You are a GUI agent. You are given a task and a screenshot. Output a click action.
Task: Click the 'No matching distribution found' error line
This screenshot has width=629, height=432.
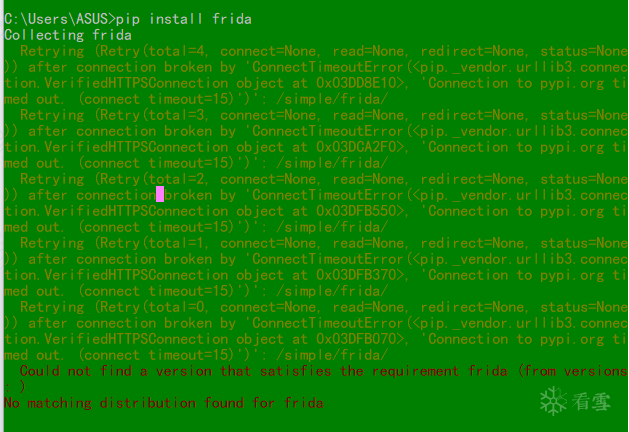tap(164, 403)
